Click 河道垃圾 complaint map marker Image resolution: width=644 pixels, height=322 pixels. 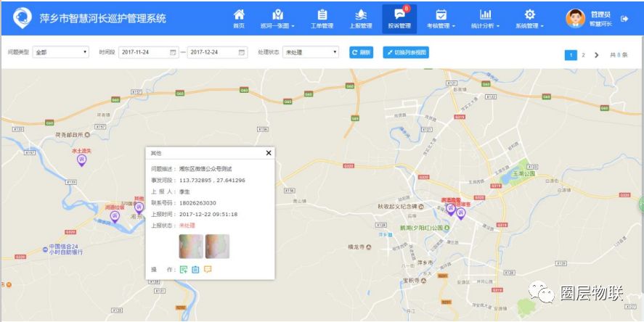(115, 216)
